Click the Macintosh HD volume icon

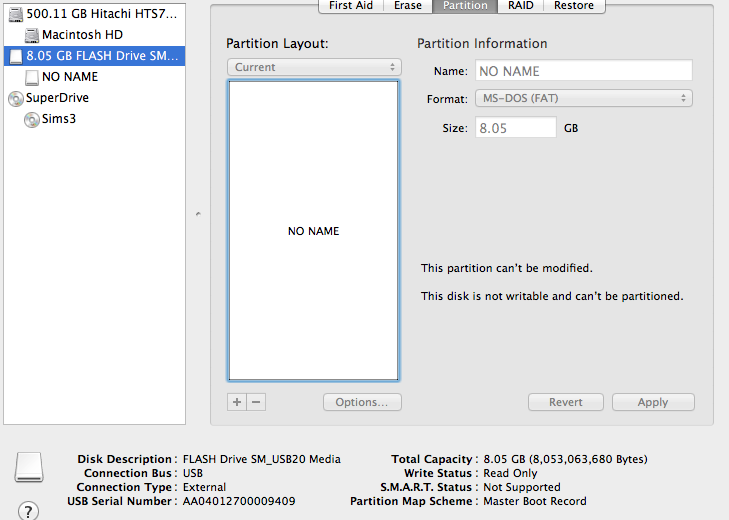click(32, 35)
